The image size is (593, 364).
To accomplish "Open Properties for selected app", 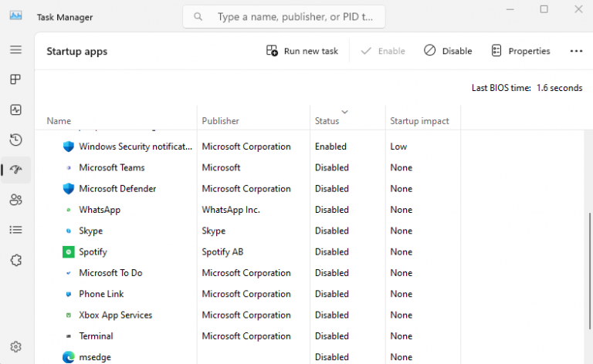I will 520,51.
